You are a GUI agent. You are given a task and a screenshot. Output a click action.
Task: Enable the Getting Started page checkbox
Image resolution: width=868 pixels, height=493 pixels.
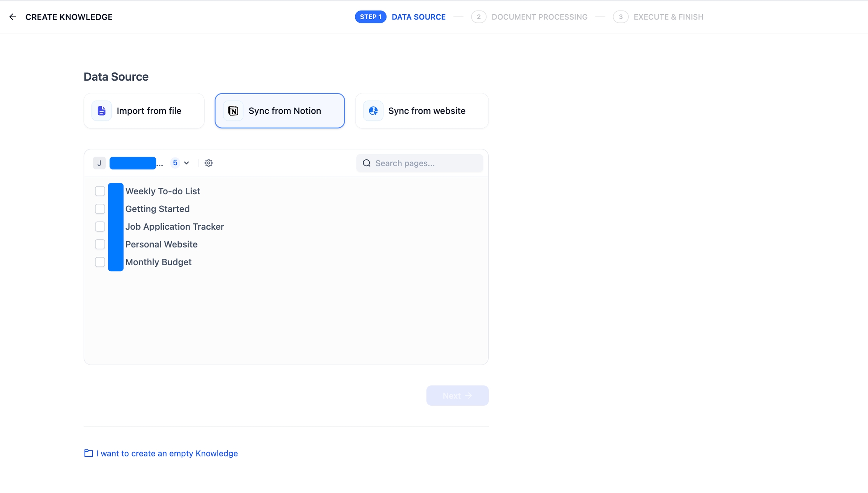click(100, 209)
